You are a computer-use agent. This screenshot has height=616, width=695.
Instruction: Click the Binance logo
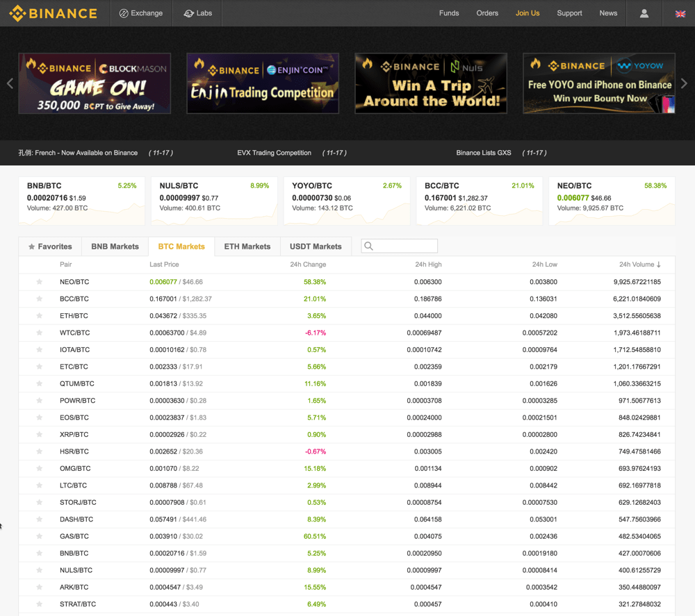pyautogui.click(x=54, y=13)
